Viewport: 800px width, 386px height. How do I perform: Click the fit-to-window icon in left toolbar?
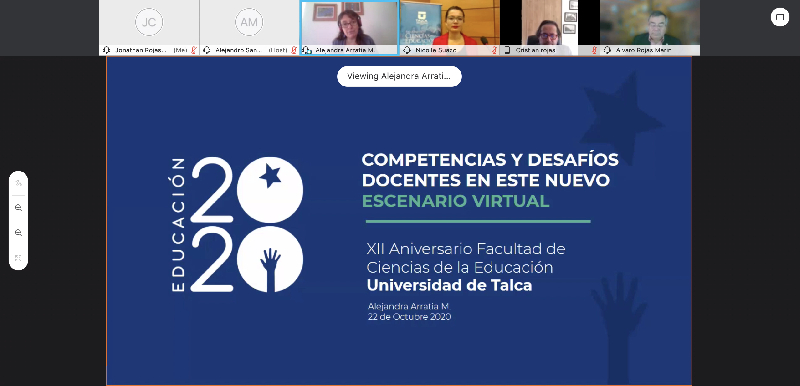coord(18,258)
